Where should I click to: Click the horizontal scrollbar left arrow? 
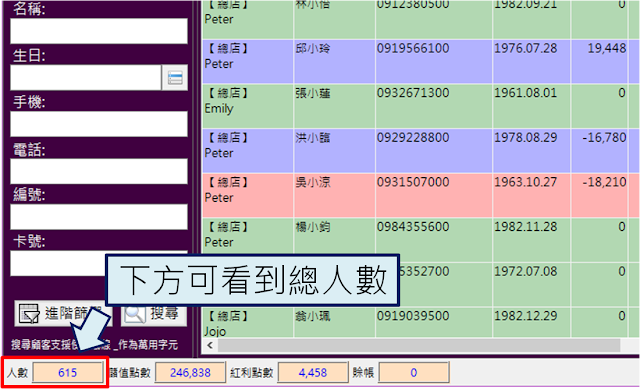(210, 345)
